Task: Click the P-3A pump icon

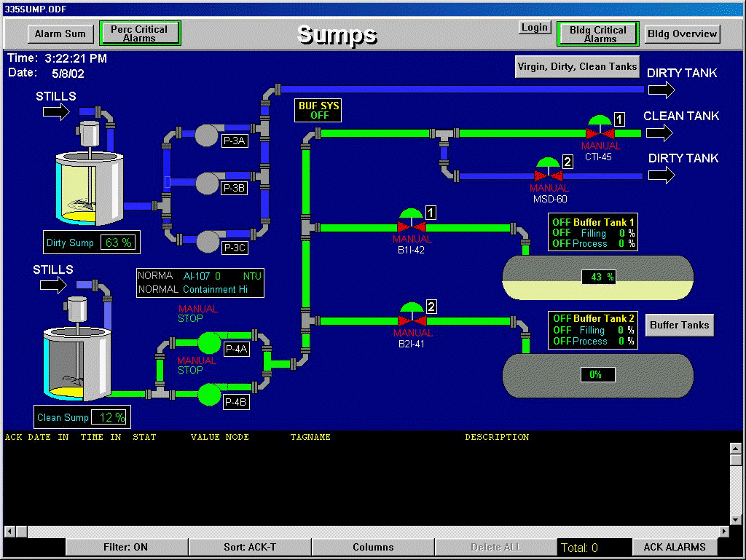Action: (207, 135)
